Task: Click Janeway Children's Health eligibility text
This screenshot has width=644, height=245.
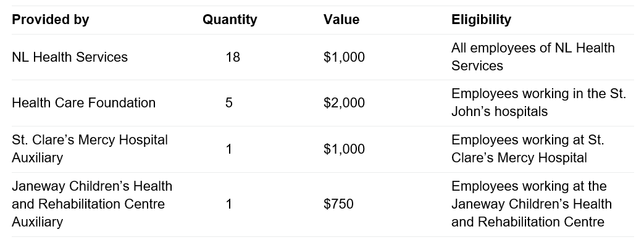Action: 532,204
